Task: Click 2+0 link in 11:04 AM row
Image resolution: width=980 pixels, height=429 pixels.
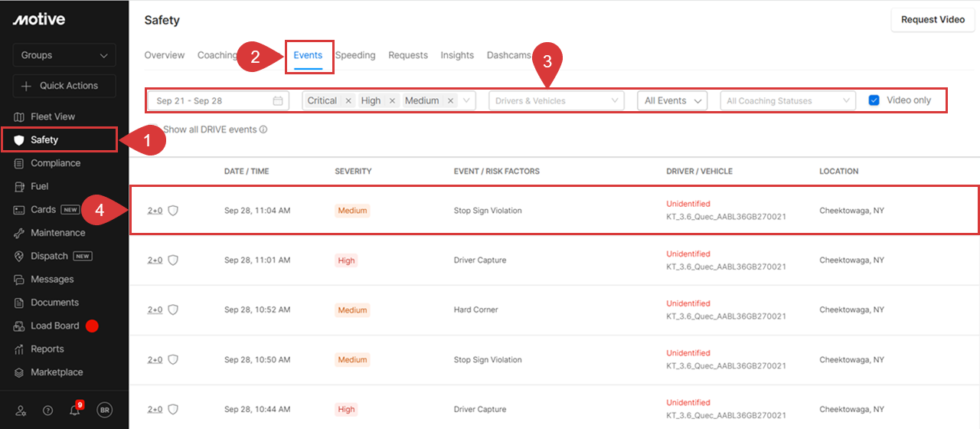Action: (x=155, y=210)
